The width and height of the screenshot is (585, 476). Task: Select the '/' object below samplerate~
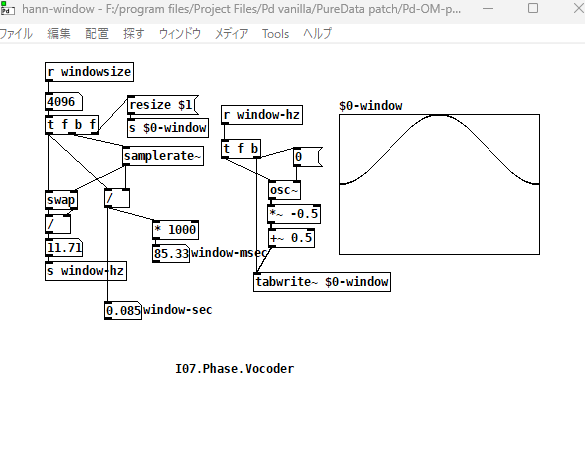[117, 198]
